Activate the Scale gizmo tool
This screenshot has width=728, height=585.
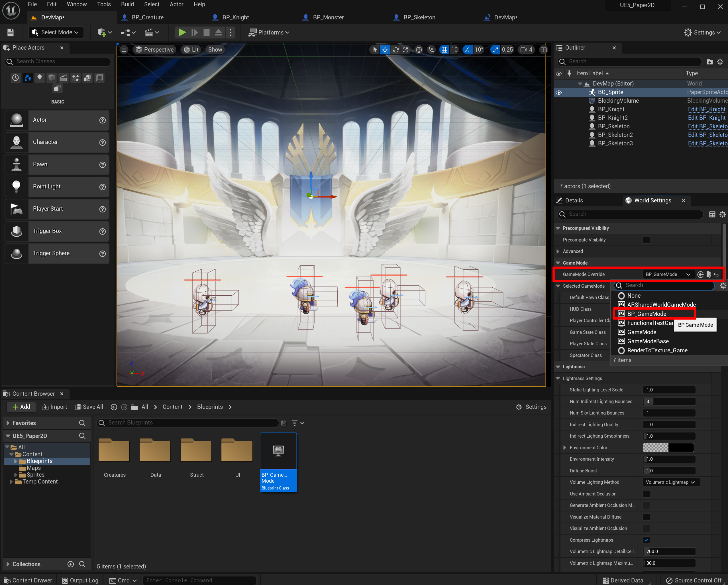pos(405,50)
